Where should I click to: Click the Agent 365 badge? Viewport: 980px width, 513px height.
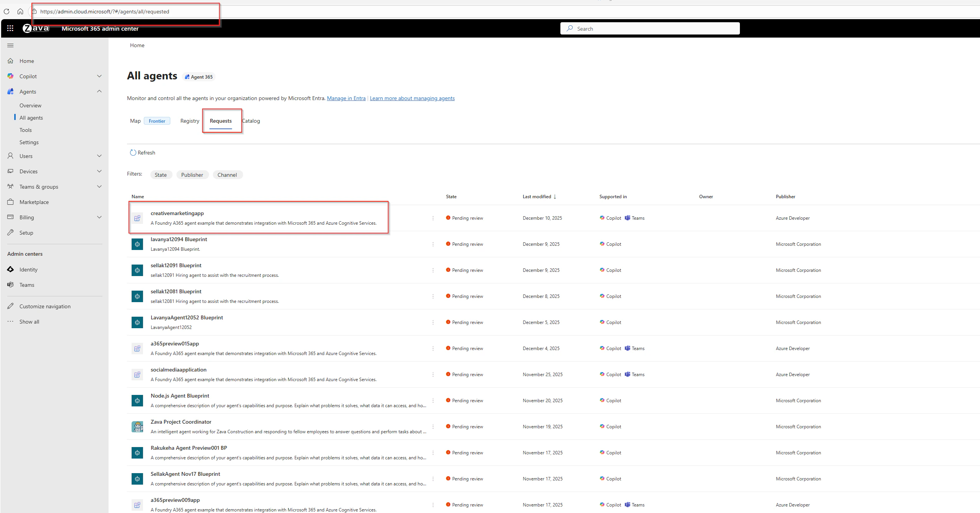click(x=199, y=77)
